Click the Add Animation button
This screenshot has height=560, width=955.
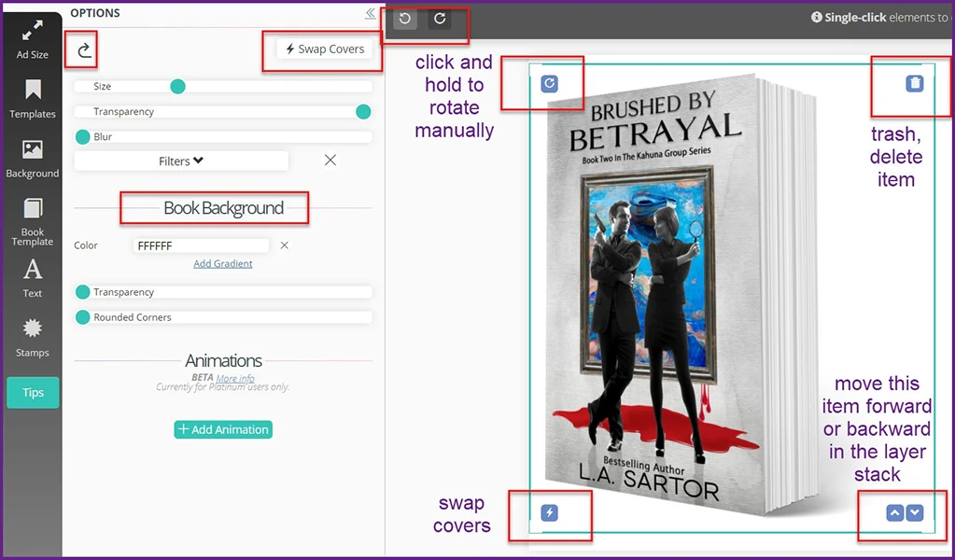[223, 429]
